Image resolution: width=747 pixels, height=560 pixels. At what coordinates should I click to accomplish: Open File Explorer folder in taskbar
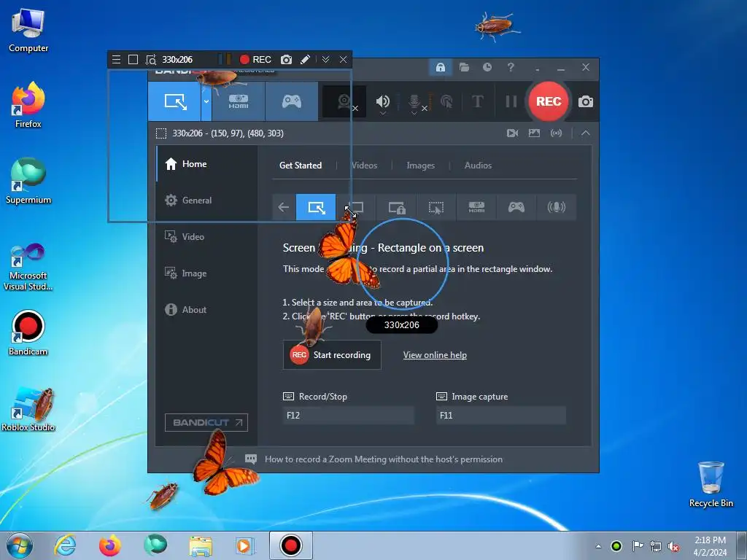coord(201,545)
